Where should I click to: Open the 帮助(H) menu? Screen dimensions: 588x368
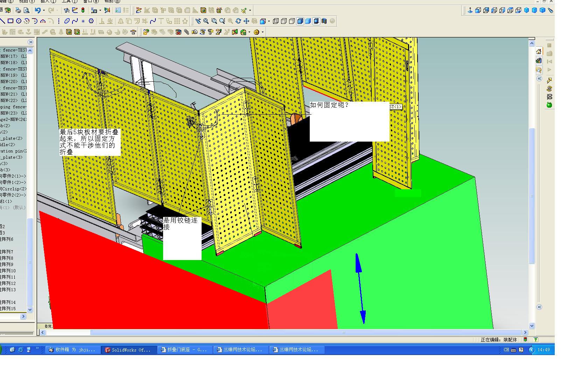click(112, 1)
